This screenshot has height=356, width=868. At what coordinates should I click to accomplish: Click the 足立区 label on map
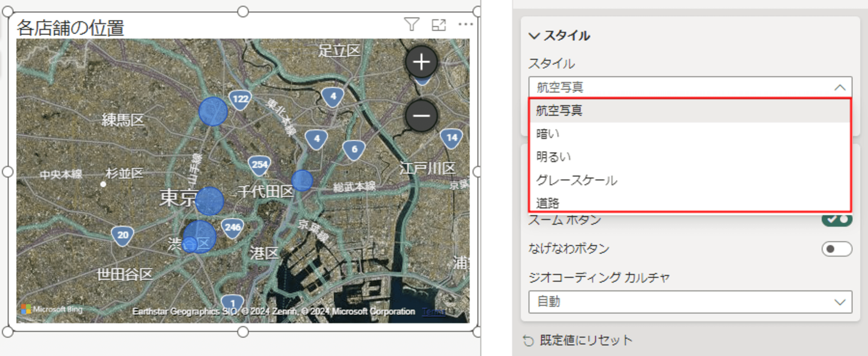(339, 51)
